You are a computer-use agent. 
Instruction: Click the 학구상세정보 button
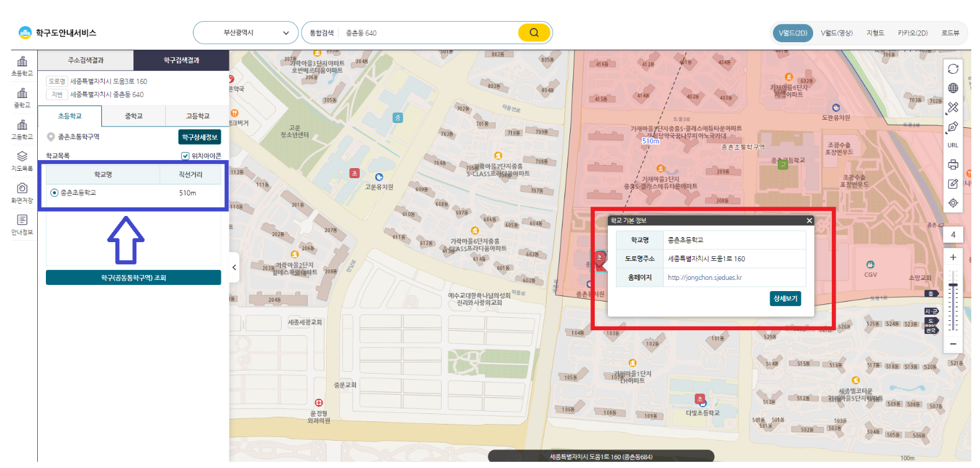coord(200,137)
